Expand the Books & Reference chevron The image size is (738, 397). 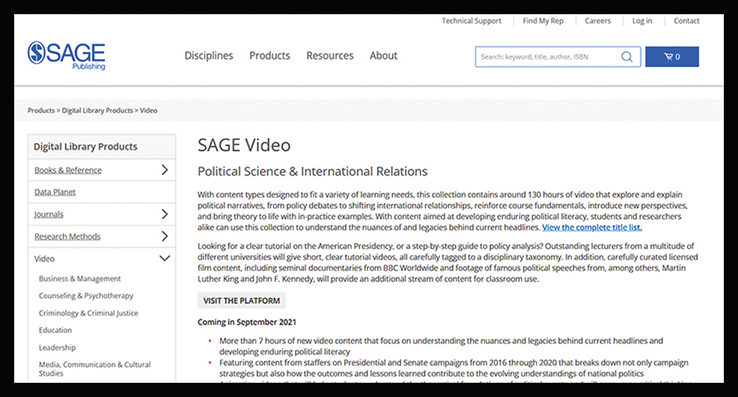pyautogui.click(x=164, y=170)
